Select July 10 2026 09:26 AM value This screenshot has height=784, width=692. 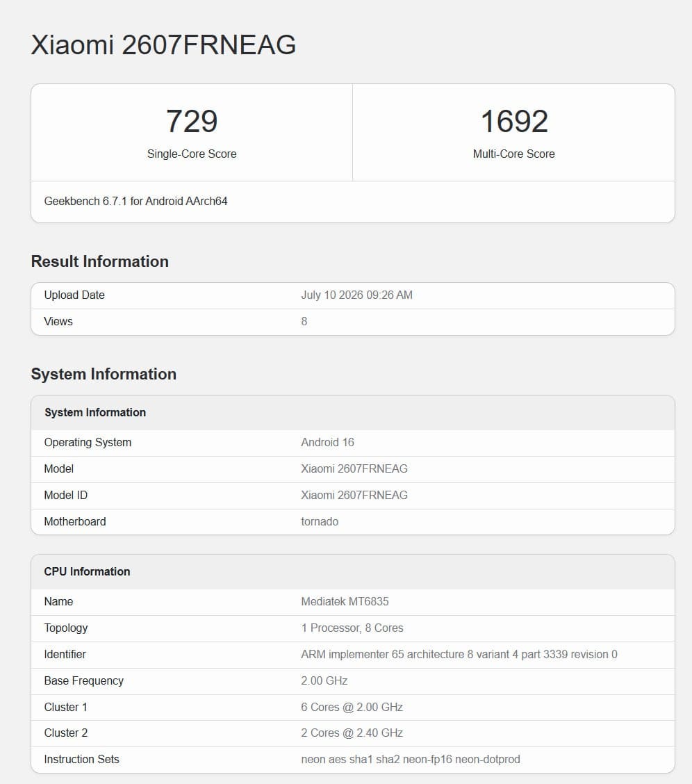[356, 295]
